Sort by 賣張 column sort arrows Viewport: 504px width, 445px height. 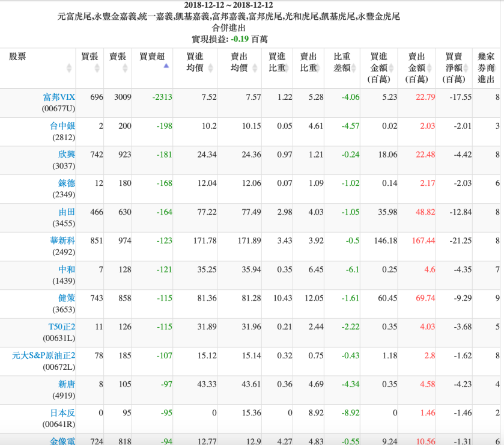(x=125, y=68)
